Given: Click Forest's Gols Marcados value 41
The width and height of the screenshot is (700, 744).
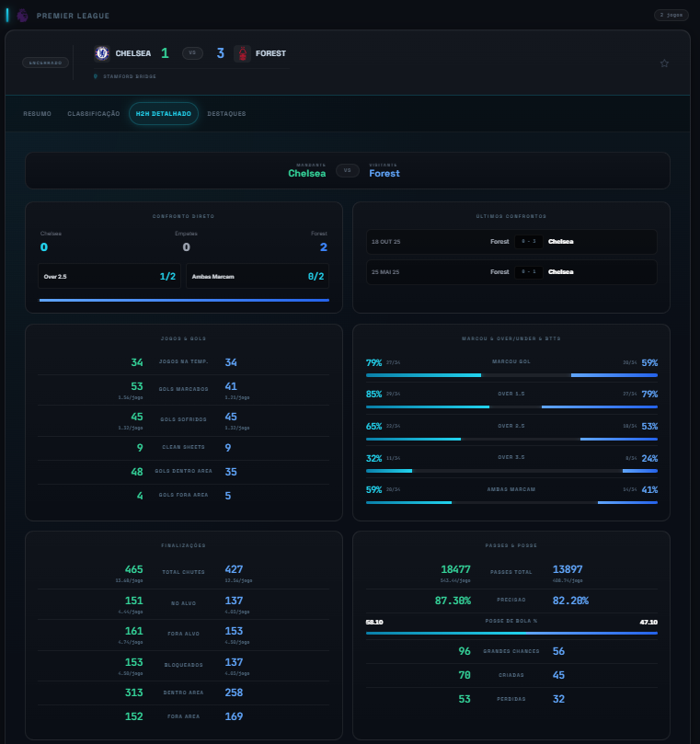Looking at the screenshot, I should [231, 386].
